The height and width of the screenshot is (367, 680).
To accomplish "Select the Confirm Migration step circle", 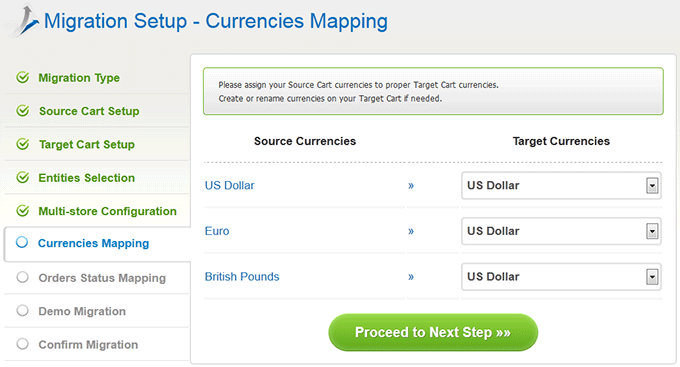I will click(x=23, y=344).
